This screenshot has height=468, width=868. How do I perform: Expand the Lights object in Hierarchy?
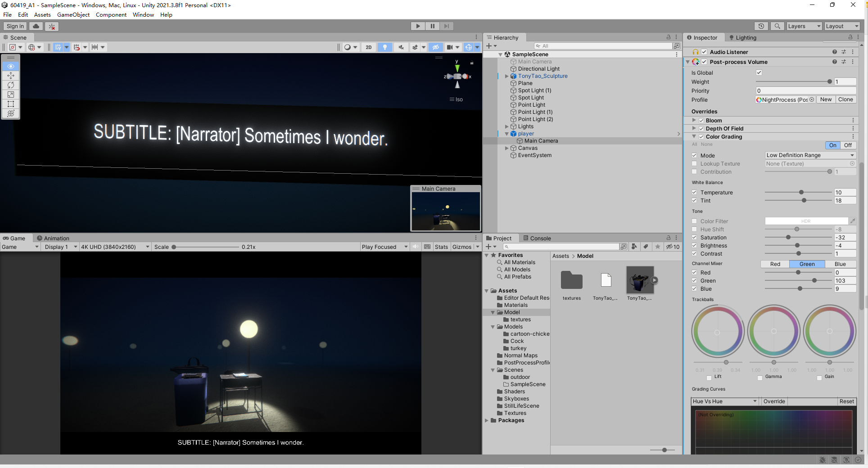point(507,126)
